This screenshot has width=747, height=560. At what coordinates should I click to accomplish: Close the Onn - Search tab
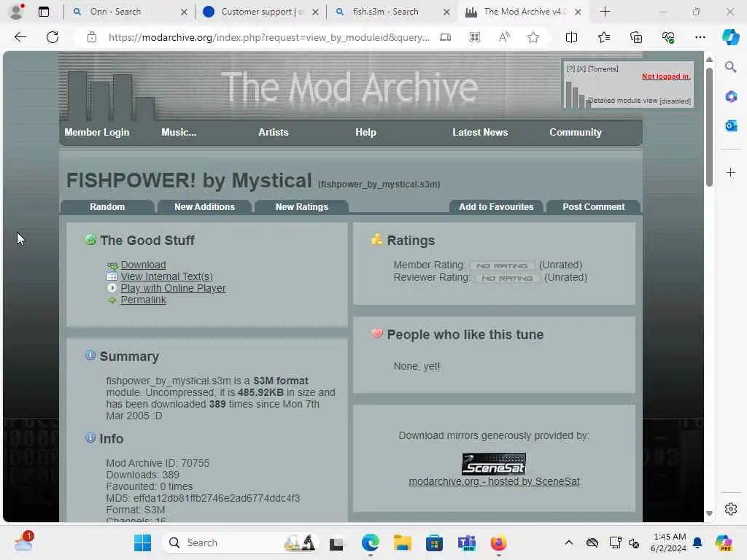[184, 12]
